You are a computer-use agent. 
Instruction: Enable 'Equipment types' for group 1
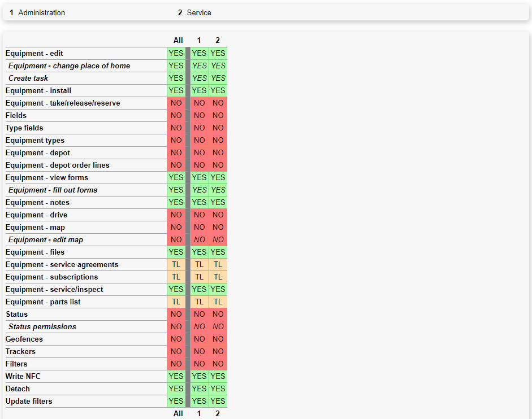(199, 141)
